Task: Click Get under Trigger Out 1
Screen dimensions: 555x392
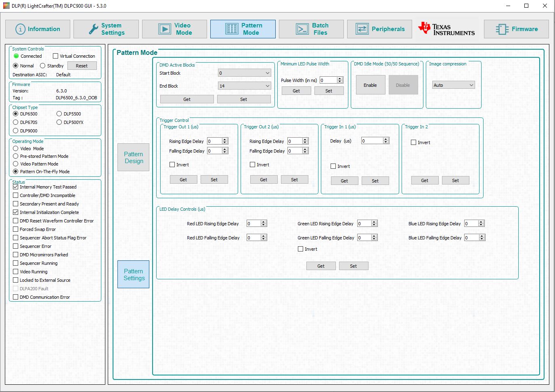Action: coord(183,180)
